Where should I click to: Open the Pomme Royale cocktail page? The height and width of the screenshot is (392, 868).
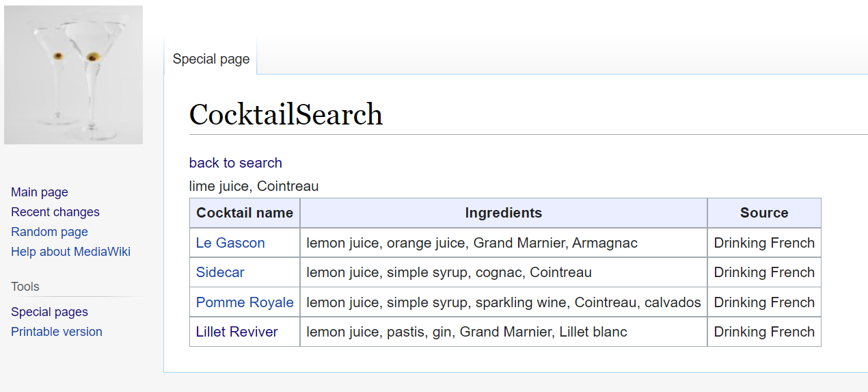click(x=245, y=302)
